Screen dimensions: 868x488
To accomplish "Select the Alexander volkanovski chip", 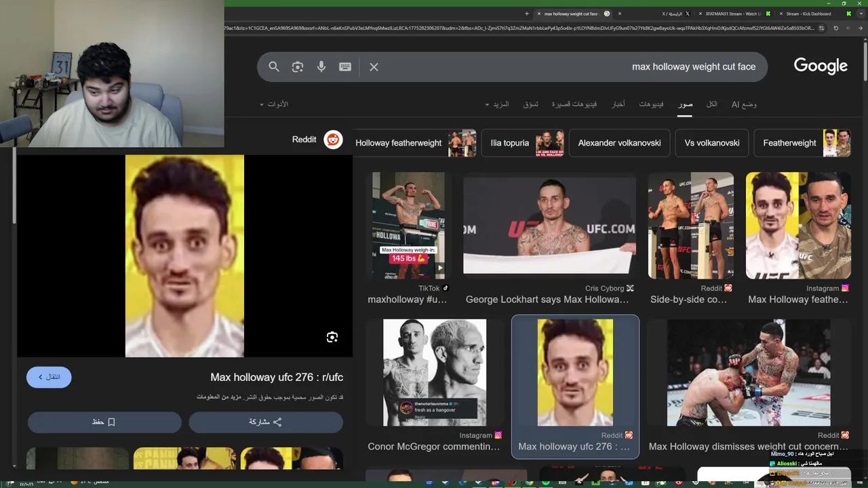I will pyautogui.click(x=619, y=143).
